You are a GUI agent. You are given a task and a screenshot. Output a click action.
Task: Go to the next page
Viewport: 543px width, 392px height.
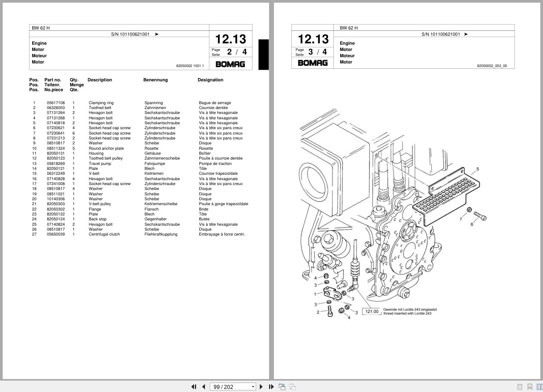(x=262, y=387)
